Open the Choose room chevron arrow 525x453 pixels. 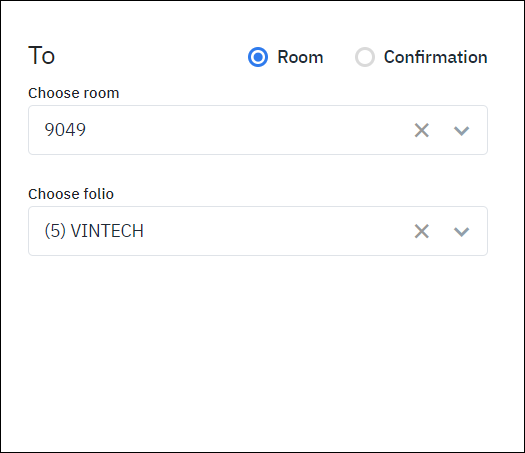coord(461,131)
